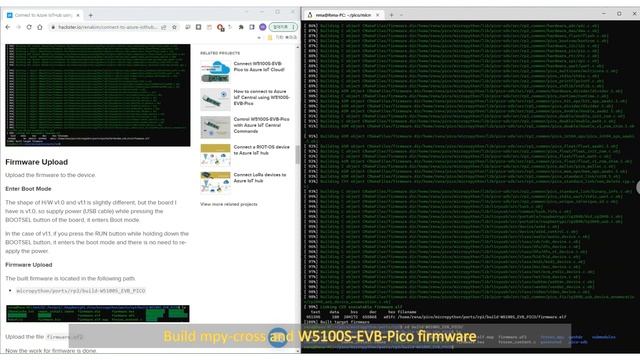
Task: Click the RIOT-OS project thumbnail
Action: click(x=215, y=155)
